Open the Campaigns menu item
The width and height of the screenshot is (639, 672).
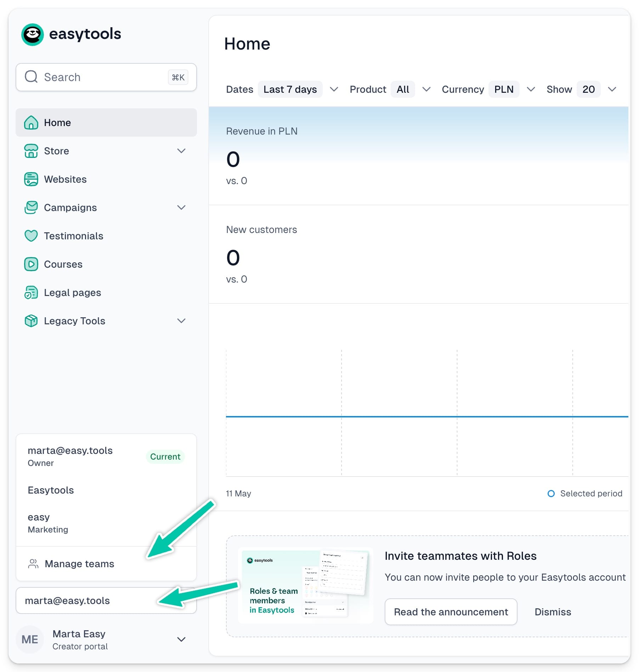(x=106, y=207)
